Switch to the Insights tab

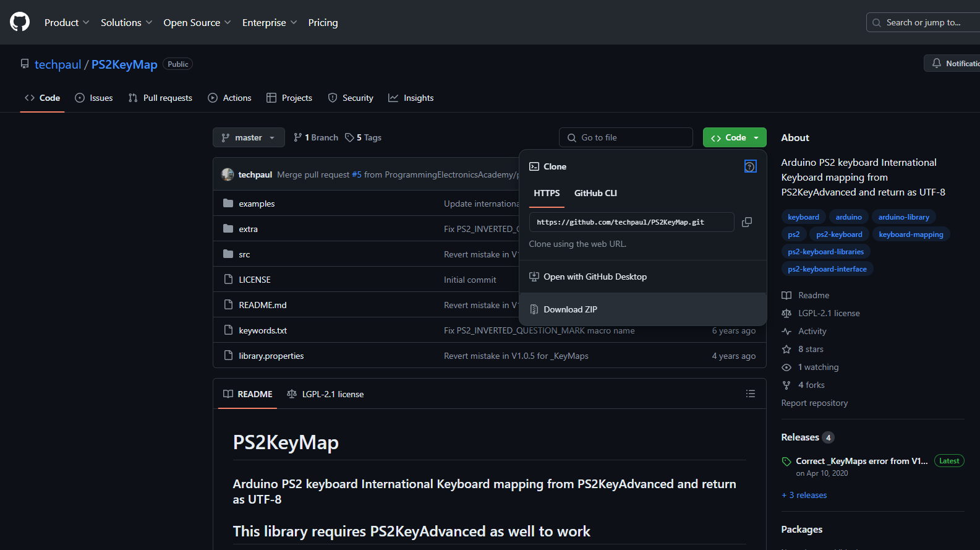[x=411, y=98]
